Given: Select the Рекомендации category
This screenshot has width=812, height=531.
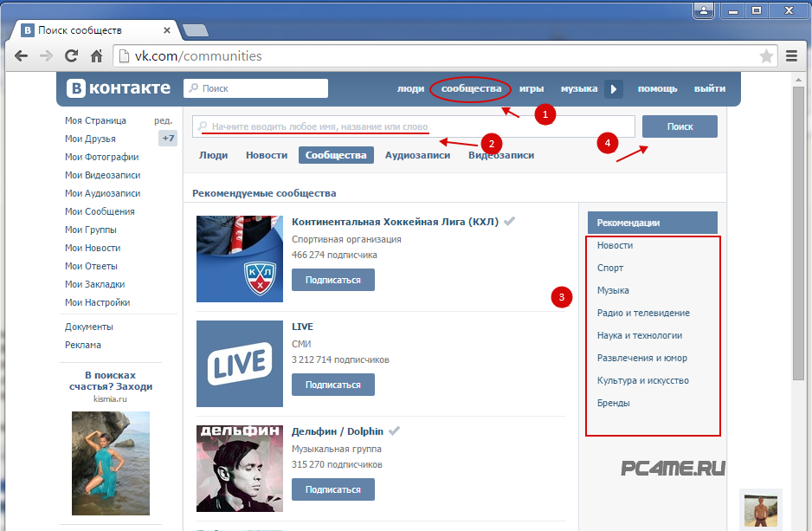Looking at the screenshot, I should [x=653, y=223].
